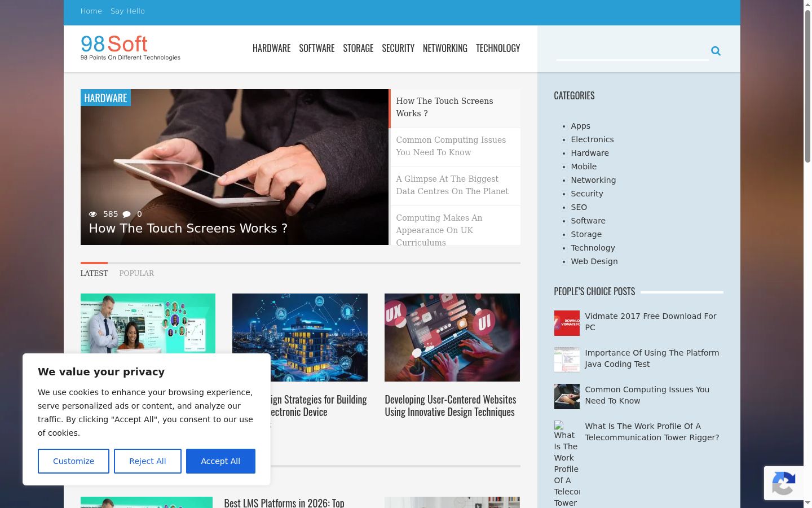Open the Technology category in sidebar
Viewport: 812px width, 508px height.
593,248
